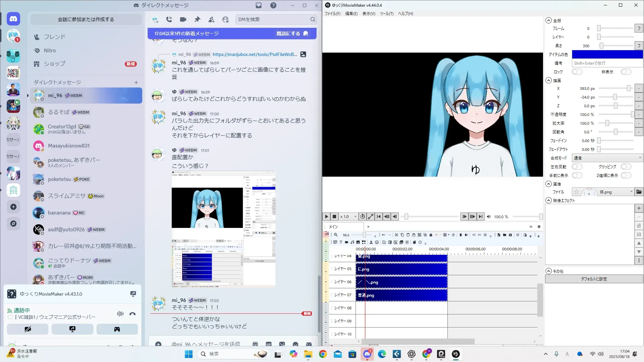The height and width of the screenshot is (362, 644).
Task: Add a video item using the camera icon
Action: [x=346, y=242]
